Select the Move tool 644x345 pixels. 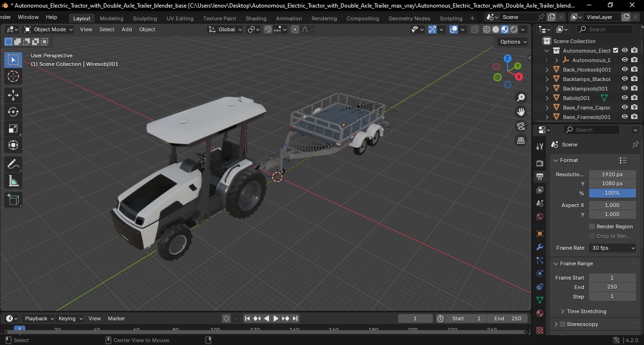point(13,95)
